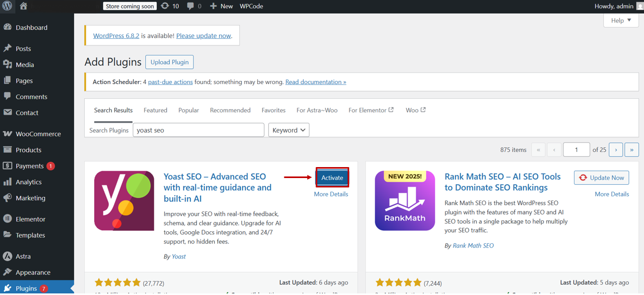Image resolution: width=644 pixels, height=295 pixels.
Task: Visit site via home icon
Action: [x=24, y=6]
